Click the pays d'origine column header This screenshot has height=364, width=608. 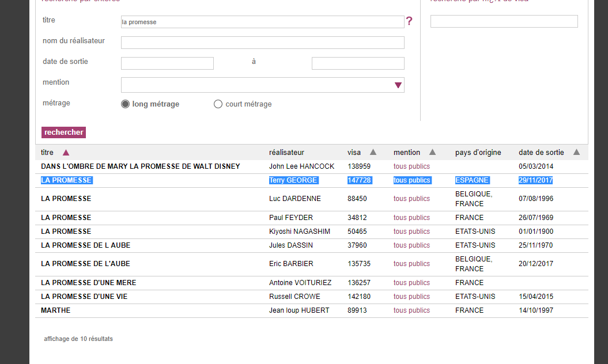click(x=478, y=153)
